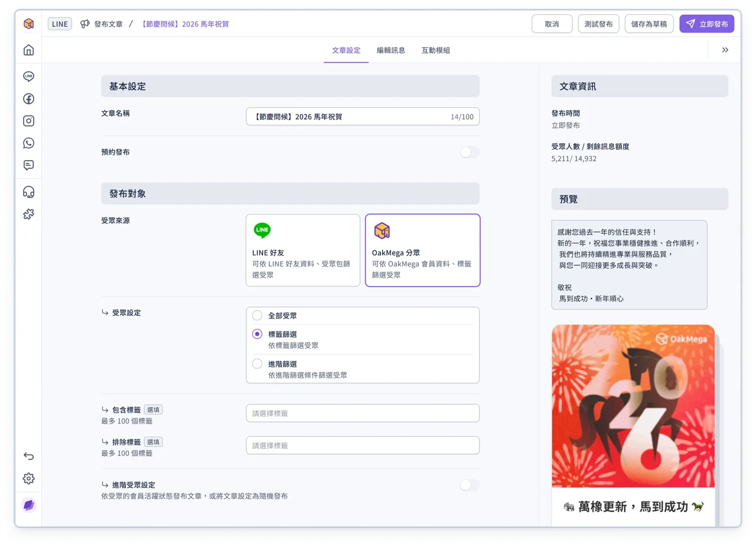Open the chat message sidebar icon

tap(28, 165)
